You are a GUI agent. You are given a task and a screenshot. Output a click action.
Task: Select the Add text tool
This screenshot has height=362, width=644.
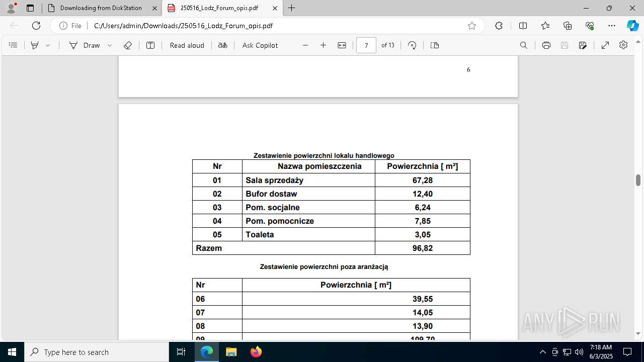150,45
